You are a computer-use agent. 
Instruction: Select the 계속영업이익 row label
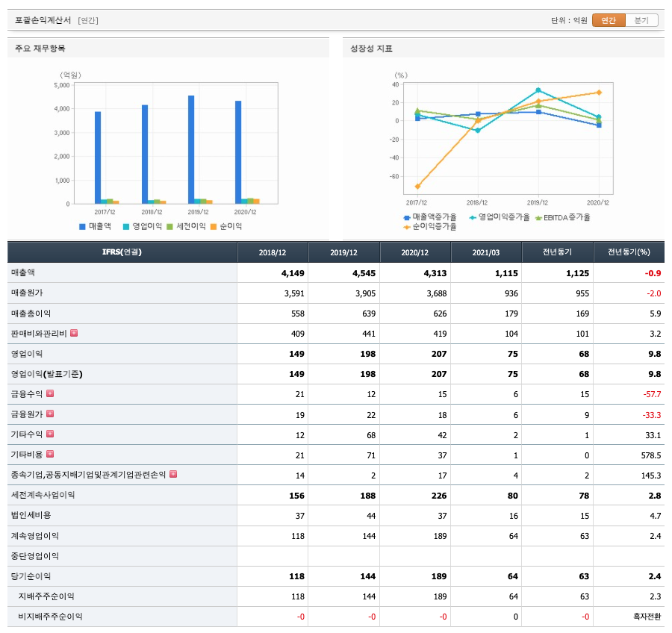point(35,536)
